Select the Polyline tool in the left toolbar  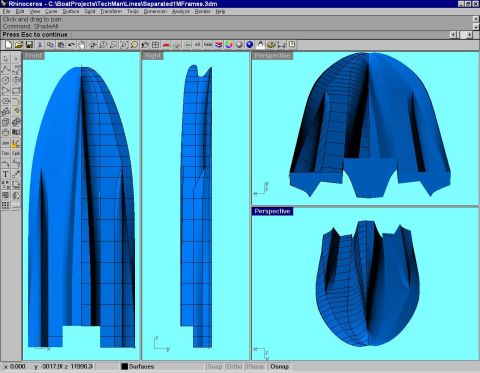6,69
